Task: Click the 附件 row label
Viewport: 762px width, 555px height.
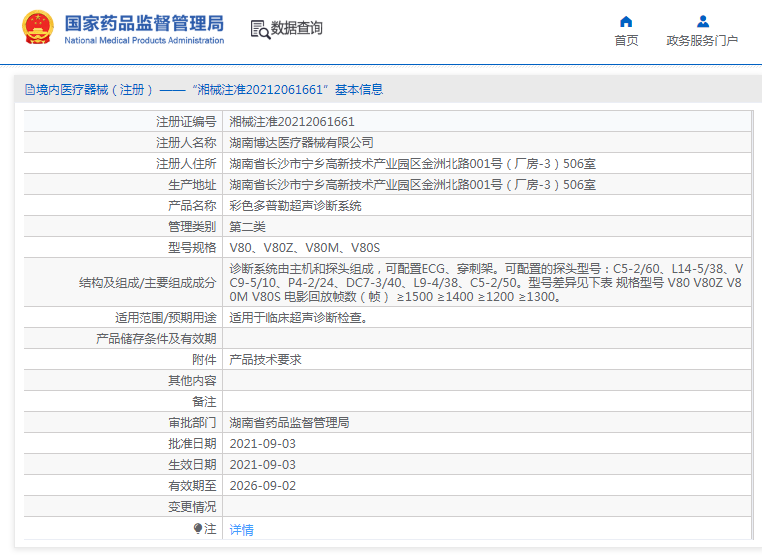Action: pos(204,359)
